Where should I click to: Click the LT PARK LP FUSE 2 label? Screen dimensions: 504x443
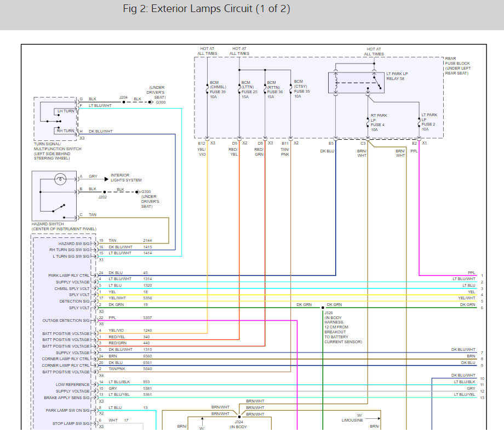(x=429, y=122)
